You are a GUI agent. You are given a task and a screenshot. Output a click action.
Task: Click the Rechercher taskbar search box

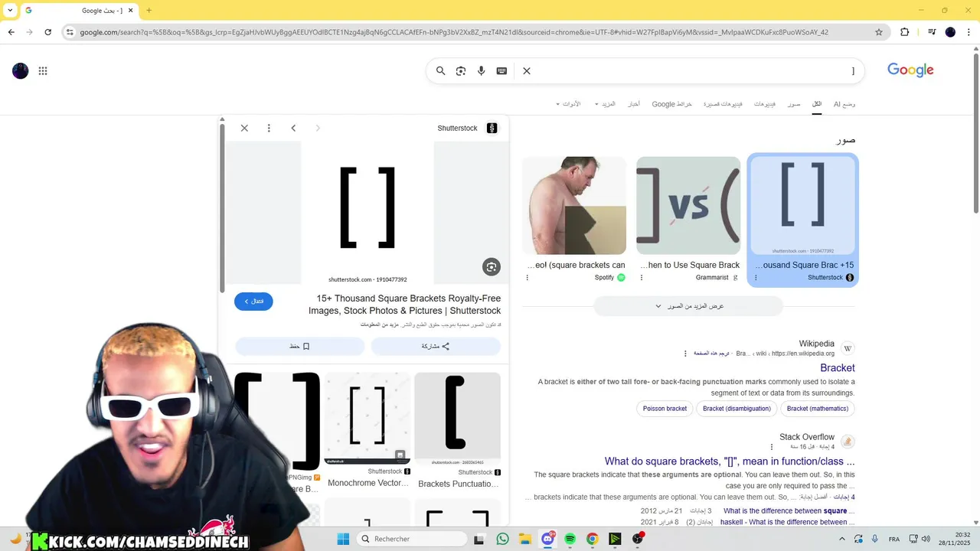[x=413, y=539]
